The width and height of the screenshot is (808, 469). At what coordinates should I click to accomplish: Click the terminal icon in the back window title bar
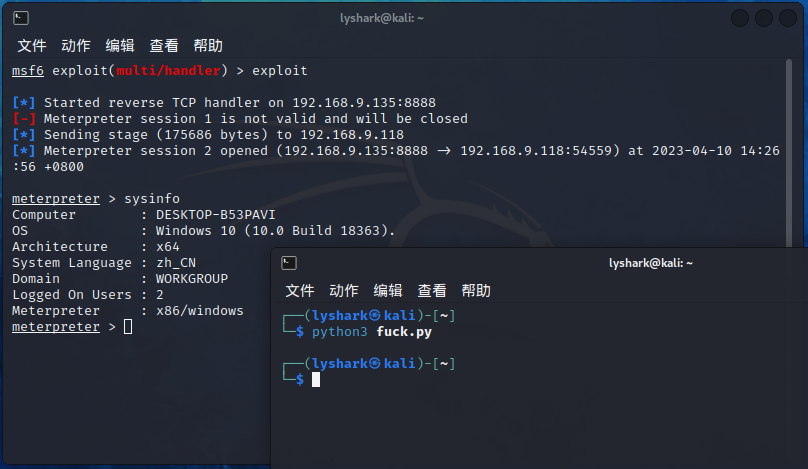(x=21, y=18)
